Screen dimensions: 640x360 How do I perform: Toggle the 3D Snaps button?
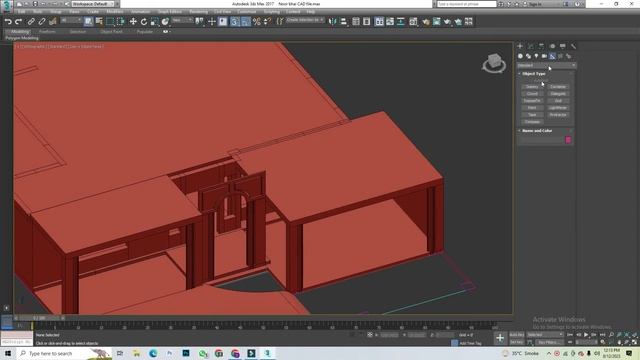click(235, 22)
